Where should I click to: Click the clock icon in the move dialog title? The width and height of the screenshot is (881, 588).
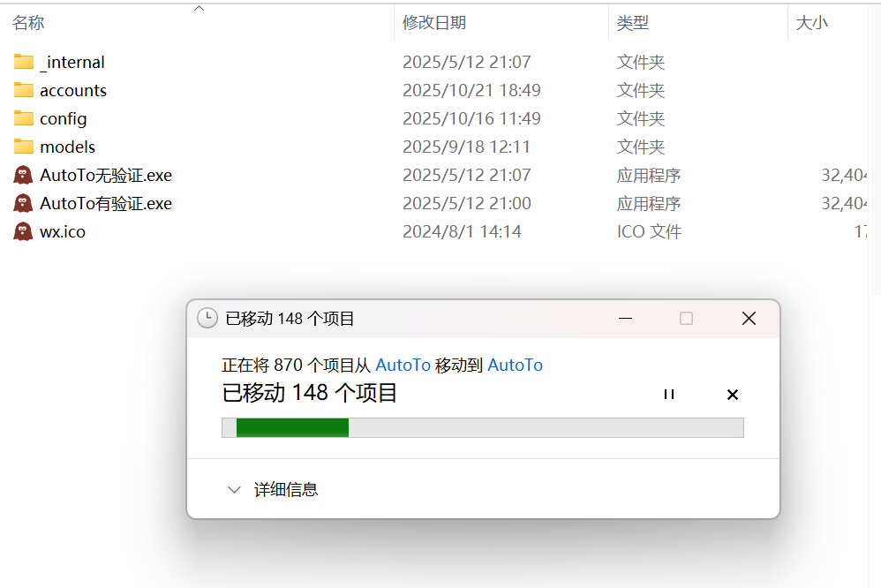click(207, 319)
